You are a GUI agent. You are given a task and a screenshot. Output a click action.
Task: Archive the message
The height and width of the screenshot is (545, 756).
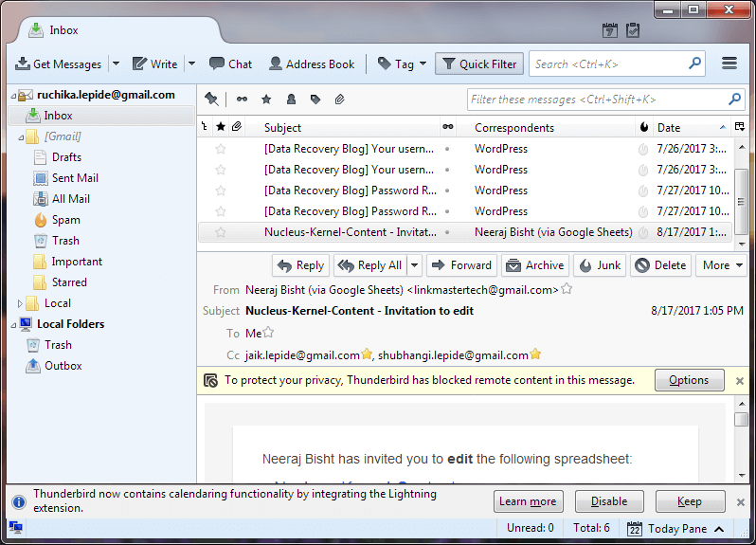(x=535, y=265)
